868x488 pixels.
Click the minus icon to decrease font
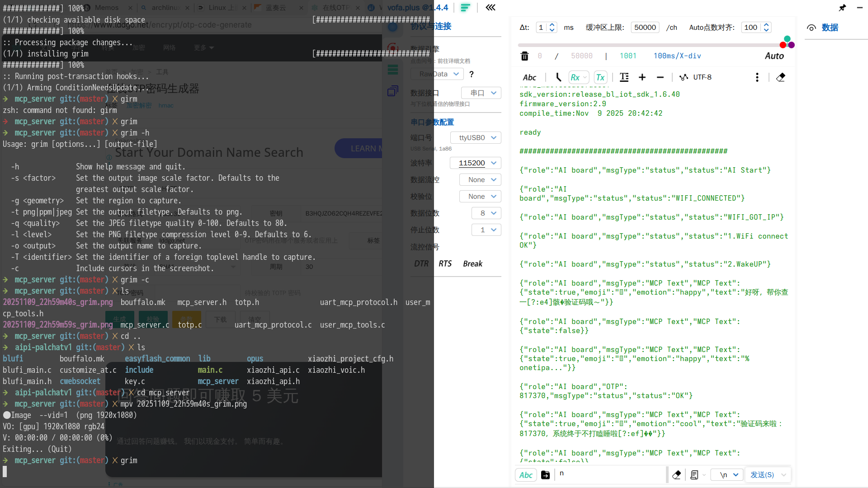[x=660, y=77]
